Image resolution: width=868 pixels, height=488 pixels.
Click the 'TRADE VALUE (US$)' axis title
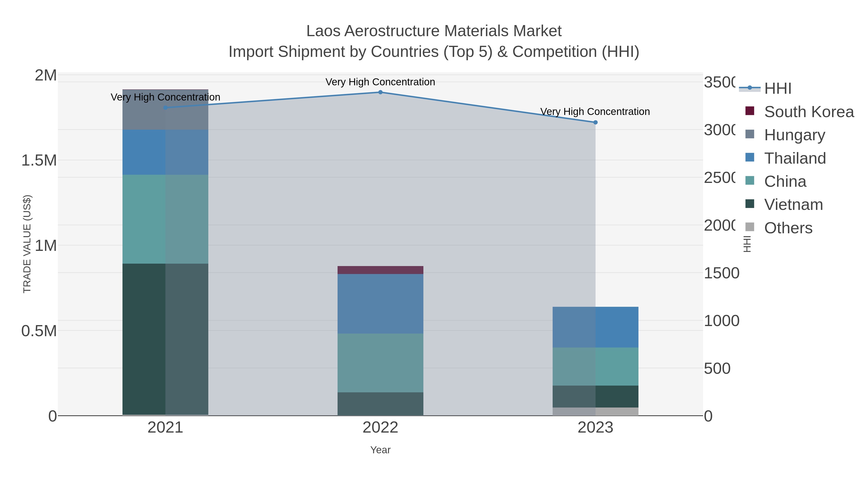coord(27,244)
